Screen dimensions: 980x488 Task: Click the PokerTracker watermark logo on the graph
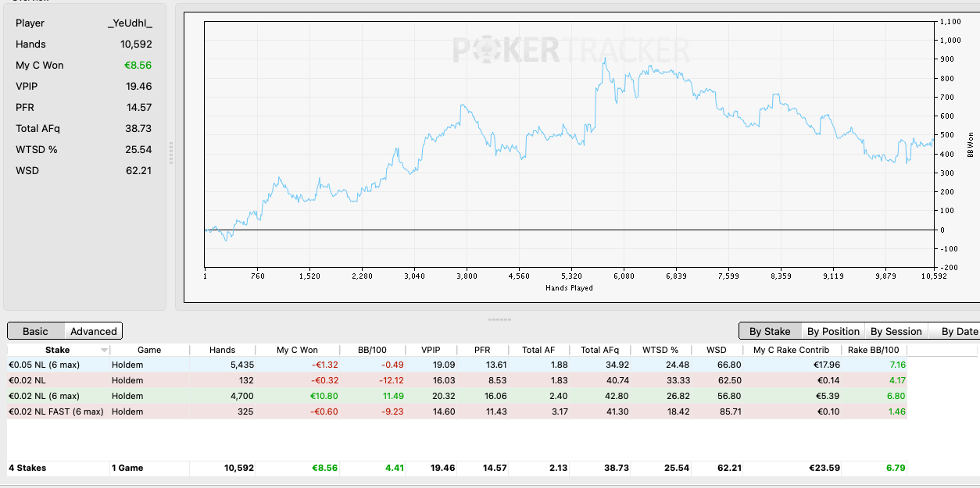571,52
